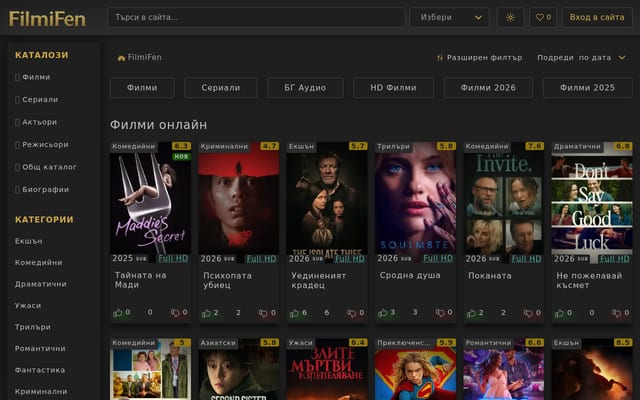Image resolution: width=640 pixels, height=400 pixels.
Task: Open Биографии in the sidebar
Action: click(42, 189)
